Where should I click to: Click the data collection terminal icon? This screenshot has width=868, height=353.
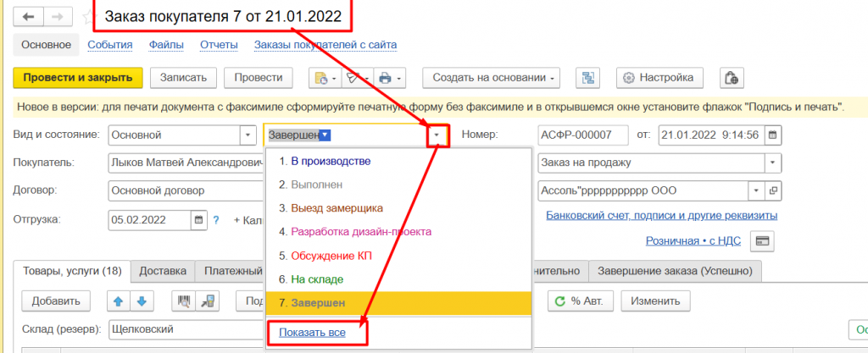(207, 301)
